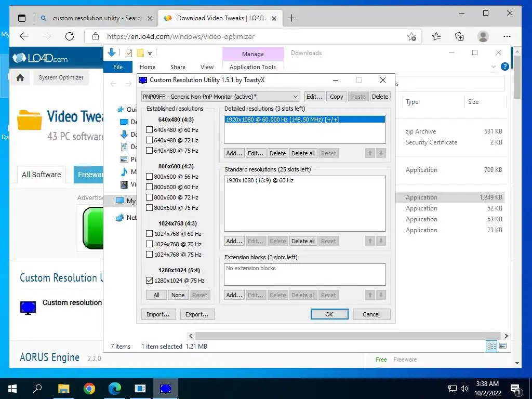The image size is (532, 399).
Task: Open Edge's Collections icon
Action: 459,36
